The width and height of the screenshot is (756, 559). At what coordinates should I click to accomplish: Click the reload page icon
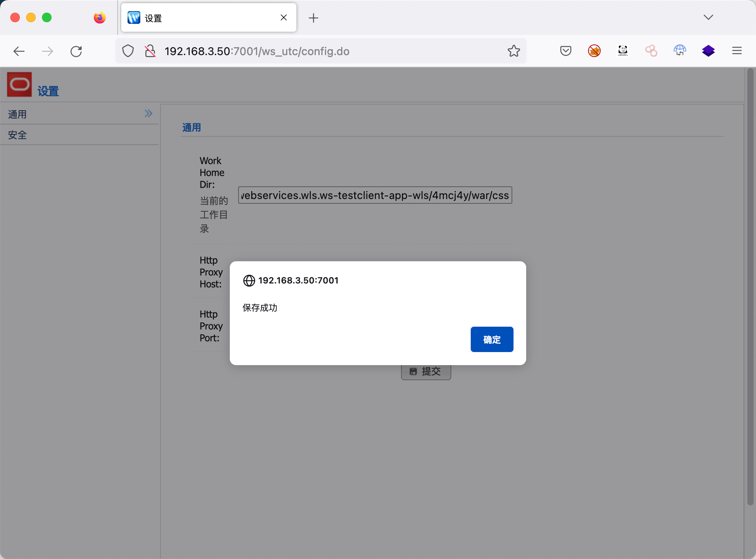pos(76,51)
